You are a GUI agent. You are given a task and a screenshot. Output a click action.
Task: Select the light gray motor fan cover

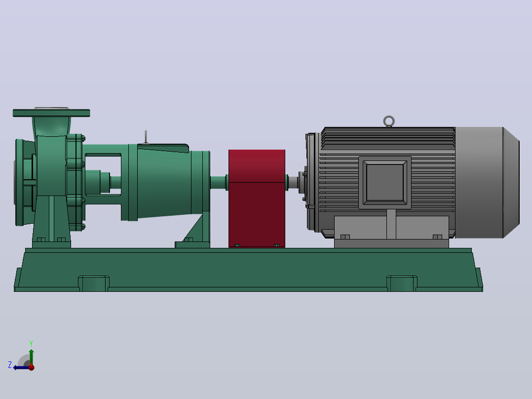(x=487, y=183)
